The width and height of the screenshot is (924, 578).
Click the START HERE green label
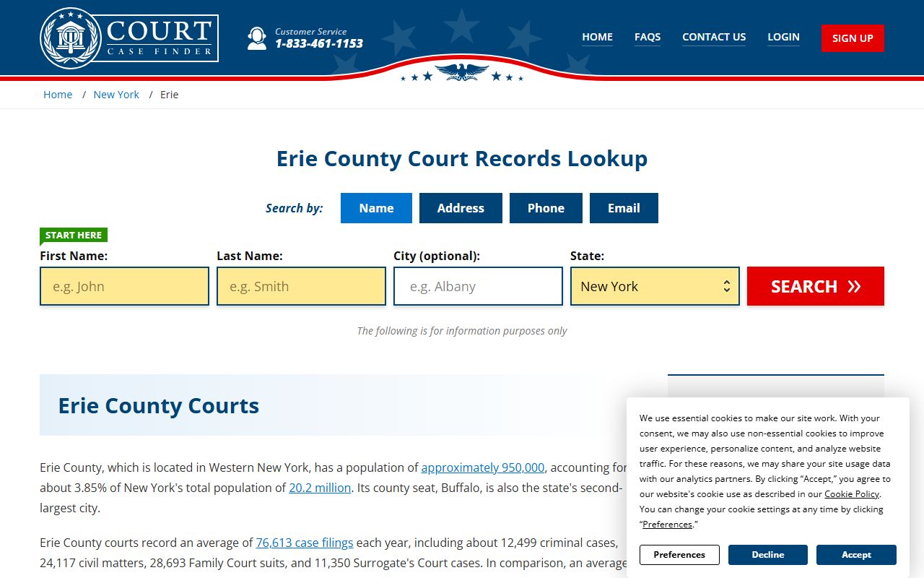click(x=74, y=235)
